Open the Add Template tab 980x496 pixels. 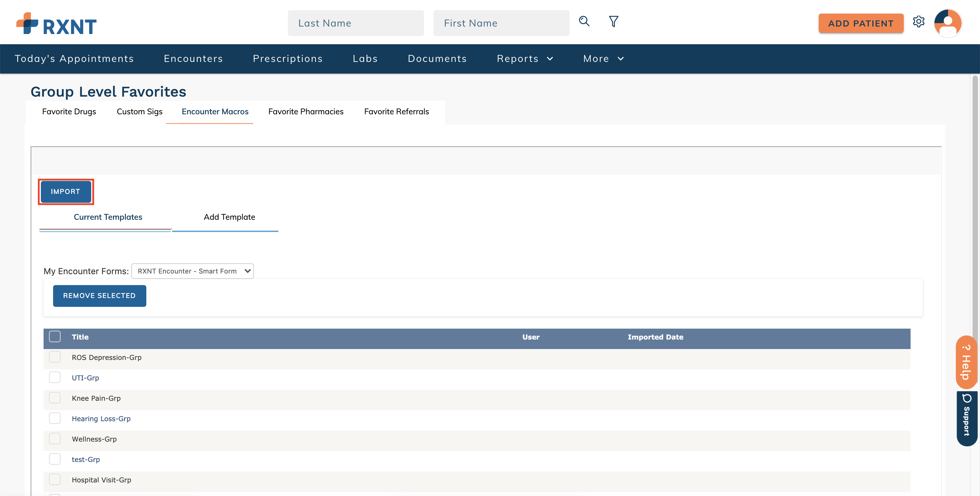point(229,217)
